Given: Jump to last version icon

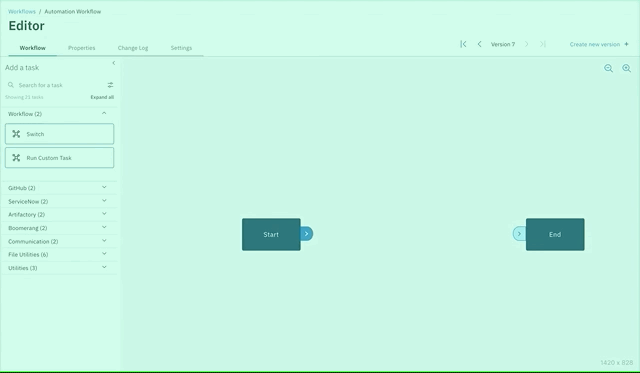Looking at the screenshot, I should 542,44.
